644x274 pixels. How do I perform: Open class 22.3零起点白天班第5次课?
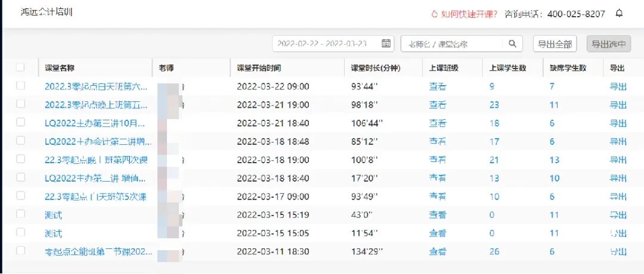(x=95, y=197)
